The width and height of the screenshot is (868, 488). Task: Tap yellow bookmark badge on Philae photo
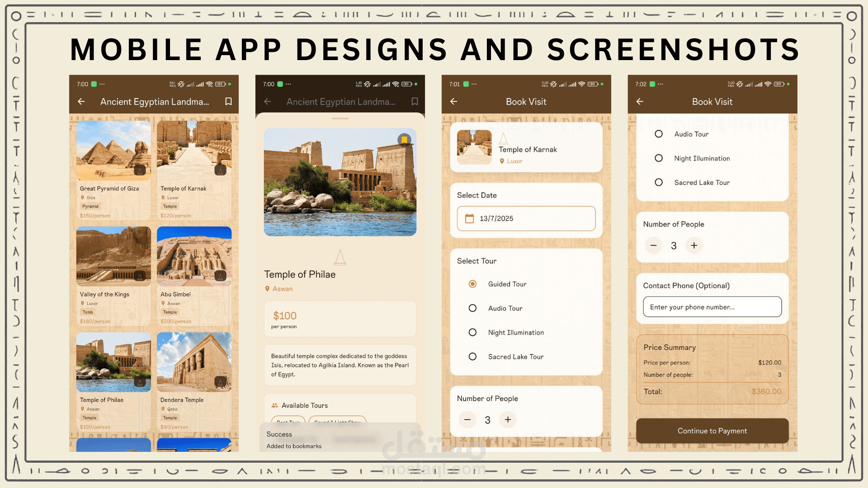click(x=405, y=140)
